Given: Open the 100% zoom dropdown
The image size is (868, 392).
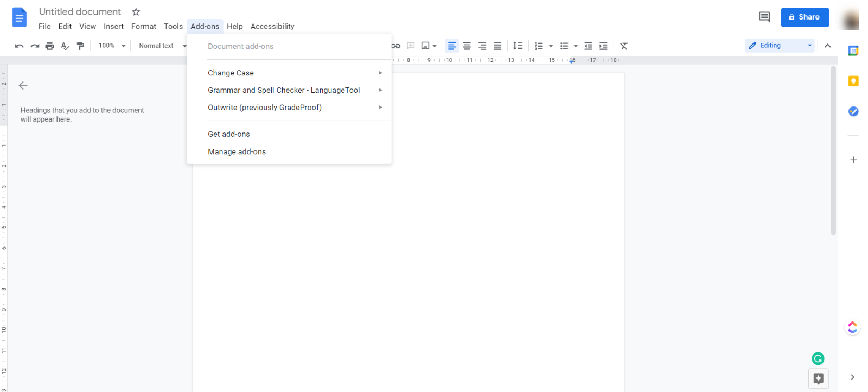Looking at the screenshot, I should coord(112,46).
